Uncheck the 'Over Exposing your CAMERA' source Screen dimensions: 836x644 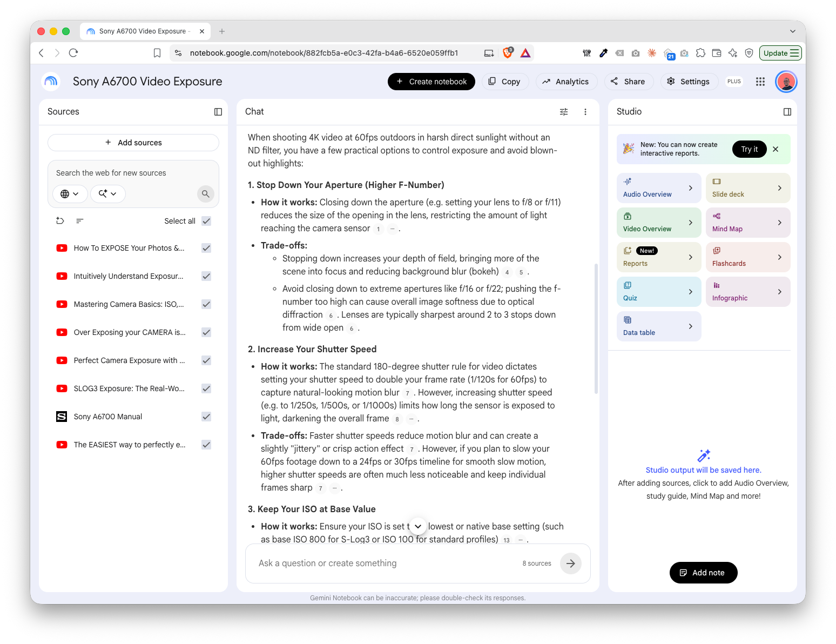206,332
